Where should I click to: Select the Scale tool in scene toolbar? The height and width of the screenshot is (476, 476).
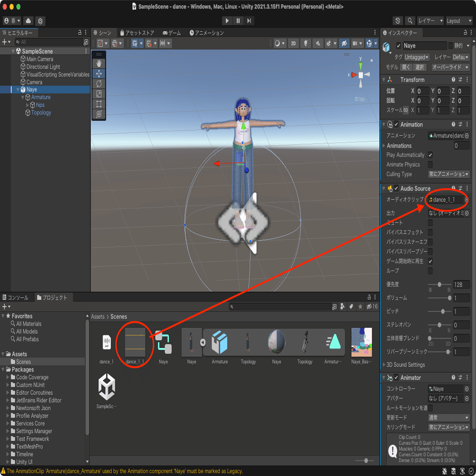(x=99, y=94)
